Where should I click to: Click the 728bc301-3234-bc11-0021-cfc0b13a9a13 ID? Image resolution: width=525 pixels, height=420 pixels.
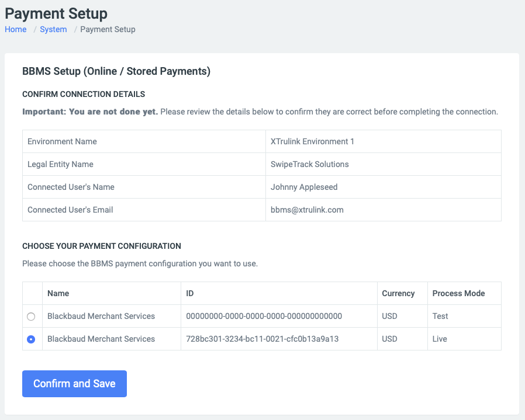click(x=262, y=339)
